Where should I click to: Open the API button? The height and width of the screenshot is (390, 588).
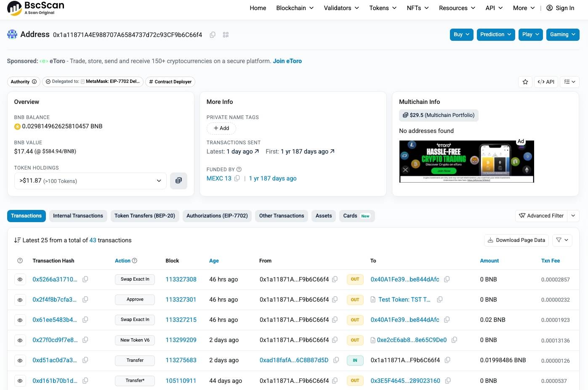tap(546, 82)
